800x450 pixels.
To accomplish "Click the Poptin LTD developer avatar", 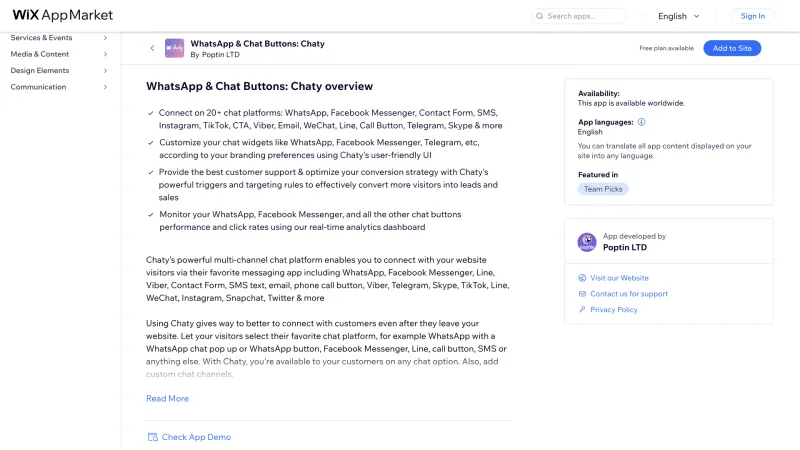I will 587,242.
